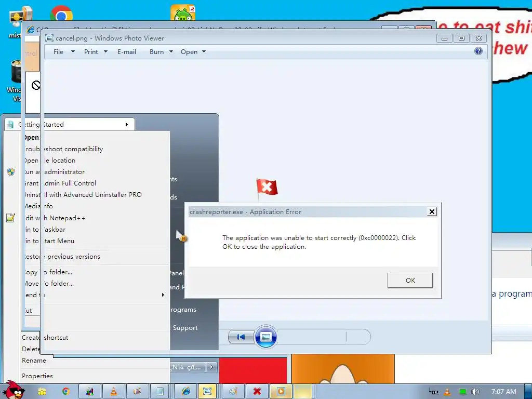Click the small arrow next to garbled text

(211, 367)
